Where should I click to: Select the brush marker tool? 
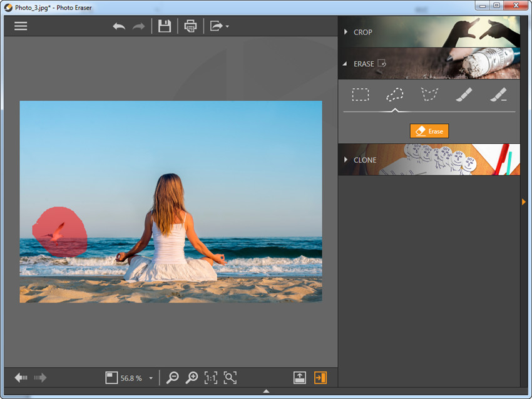(464, 94)
